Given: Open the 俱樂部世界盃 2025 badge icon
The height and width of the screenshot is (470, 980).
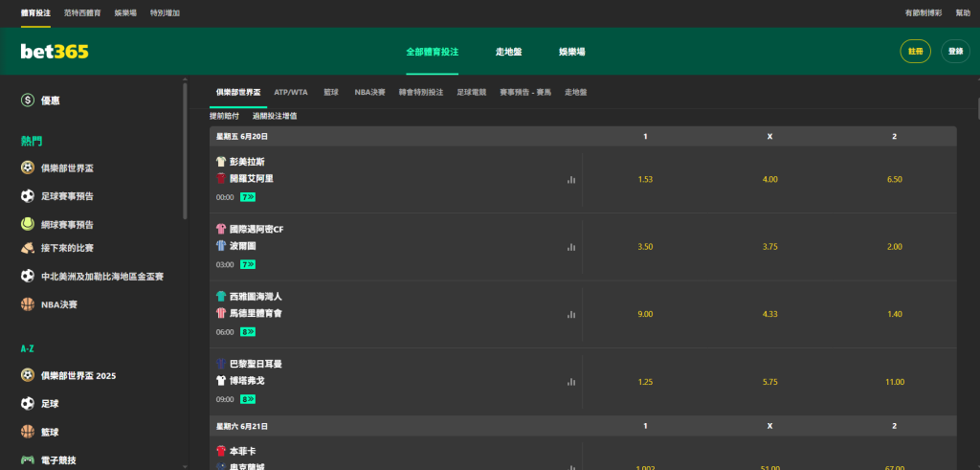Looking at the screenshot, I should [28, 375].
